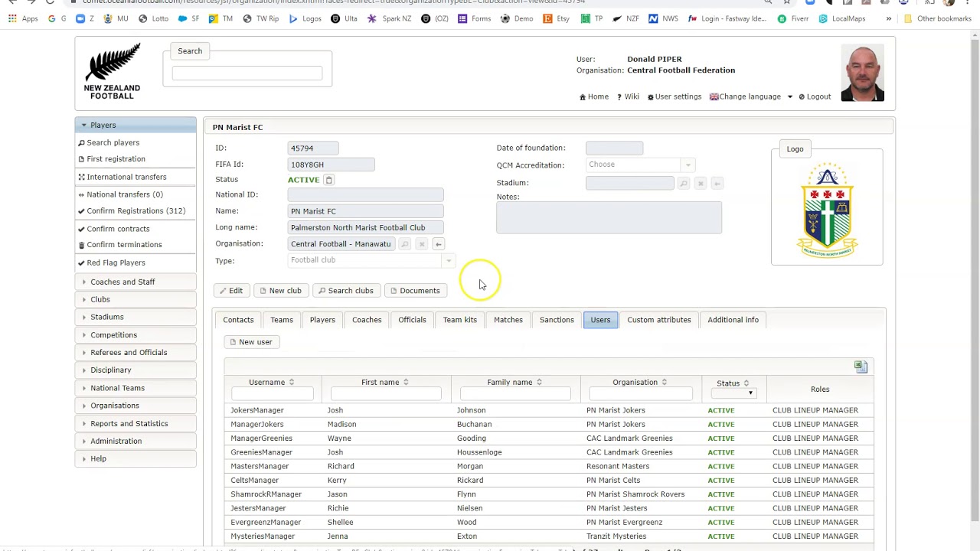
Task: Click the Logout link
Action: pos(815,97)
